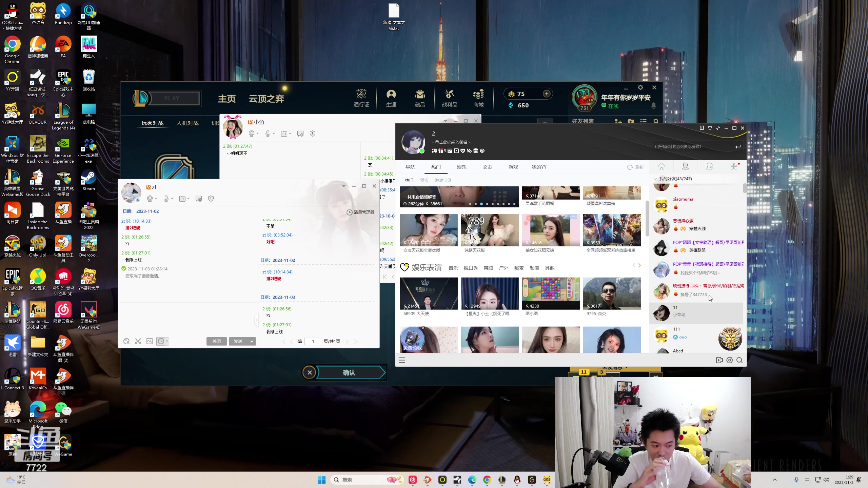Click the YY bottom-bar search magnifier

[739, 360]
